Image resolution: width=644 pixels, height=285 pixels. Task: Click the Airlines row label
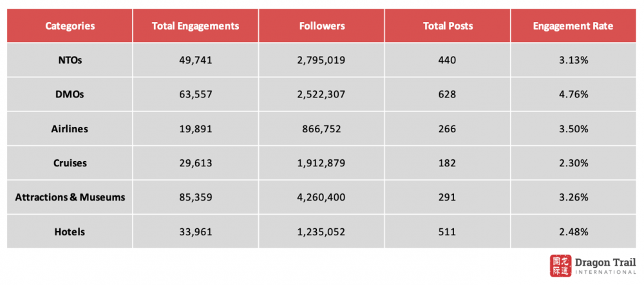(70, 129)
